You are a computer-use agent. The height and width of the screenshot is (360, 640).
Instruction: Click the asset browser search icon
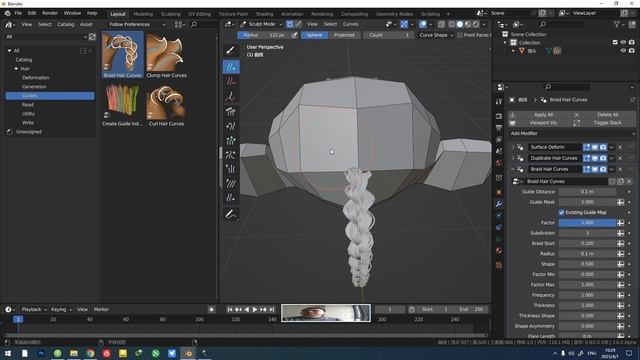click(194, 24)
